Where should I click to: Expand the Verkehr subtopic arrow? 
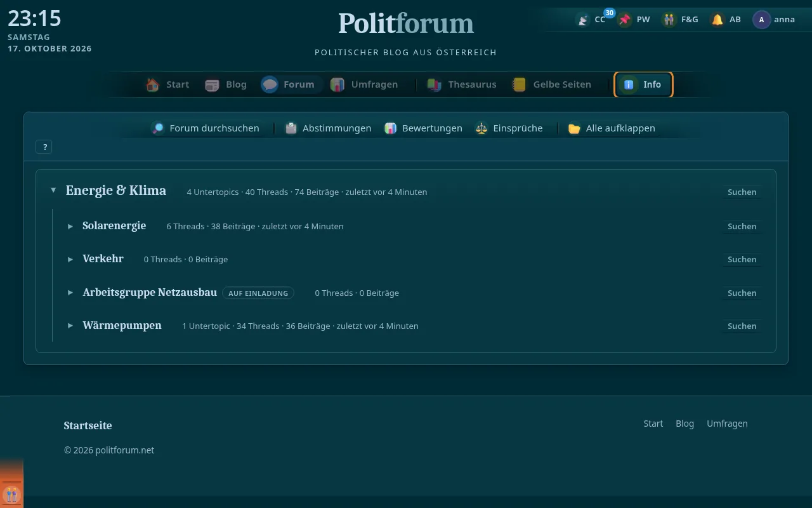(x=70, y=259)
